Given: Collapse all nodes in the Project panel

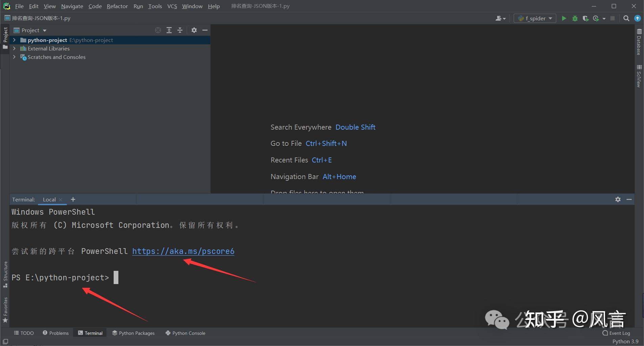Looking at the screenshot, I should (180, 30).
